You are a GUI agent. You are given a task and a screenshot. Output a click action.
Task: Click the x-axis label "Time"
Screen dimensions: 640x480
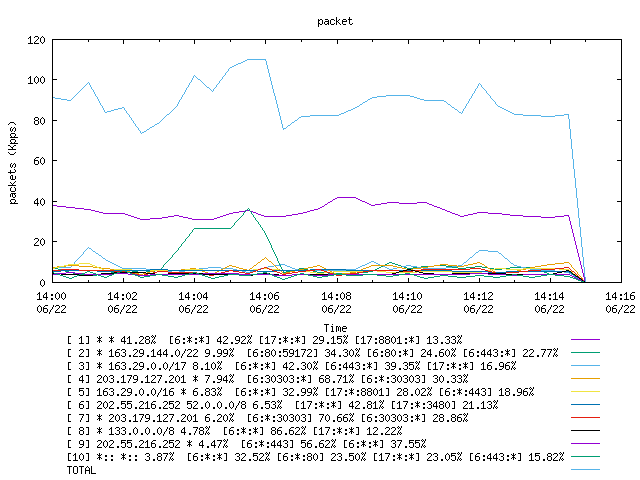coord(335,328)
